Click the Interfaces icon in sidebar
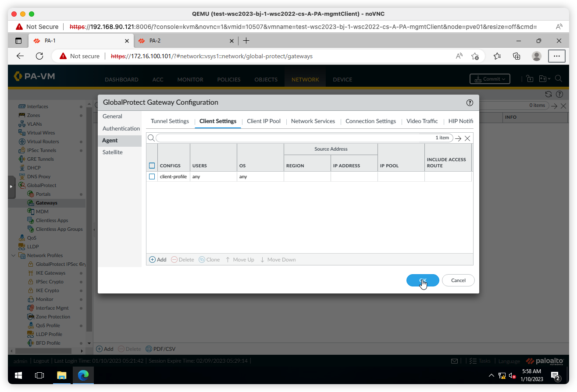Screen dimensions: 577x392 click(22, 106)
